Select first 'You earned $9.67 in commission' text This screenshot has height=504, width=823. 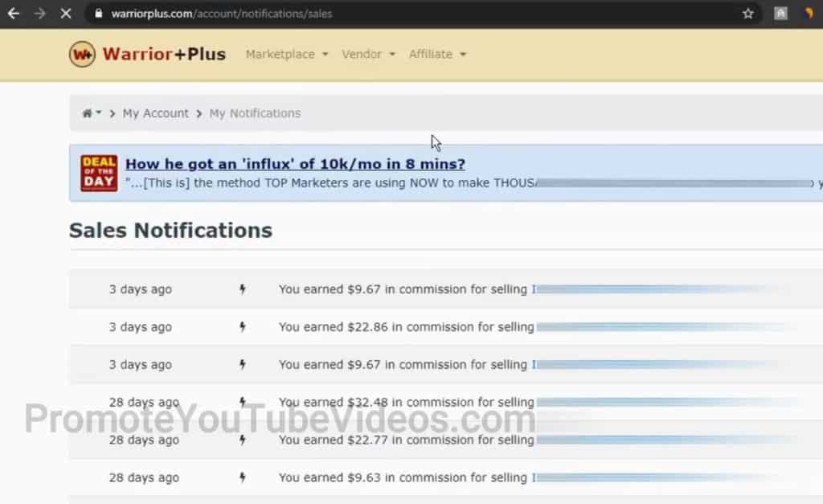tap(403, 289)
